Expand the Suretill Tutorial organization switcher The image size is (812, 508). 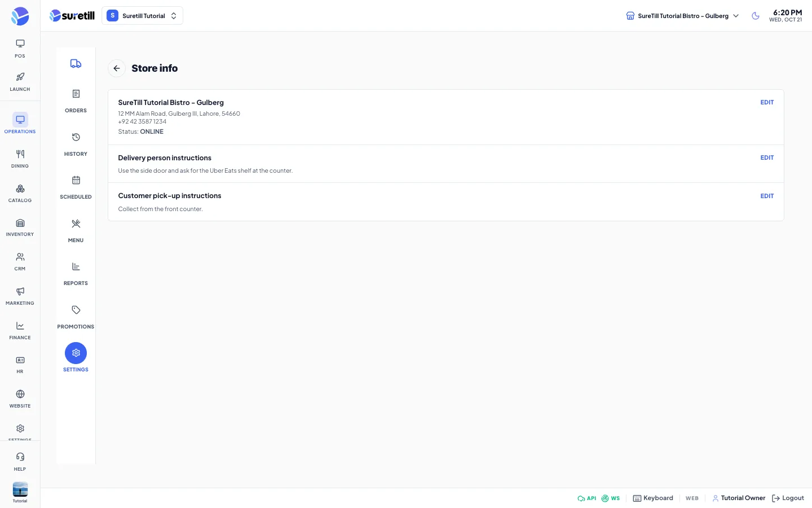click(142, 16)
